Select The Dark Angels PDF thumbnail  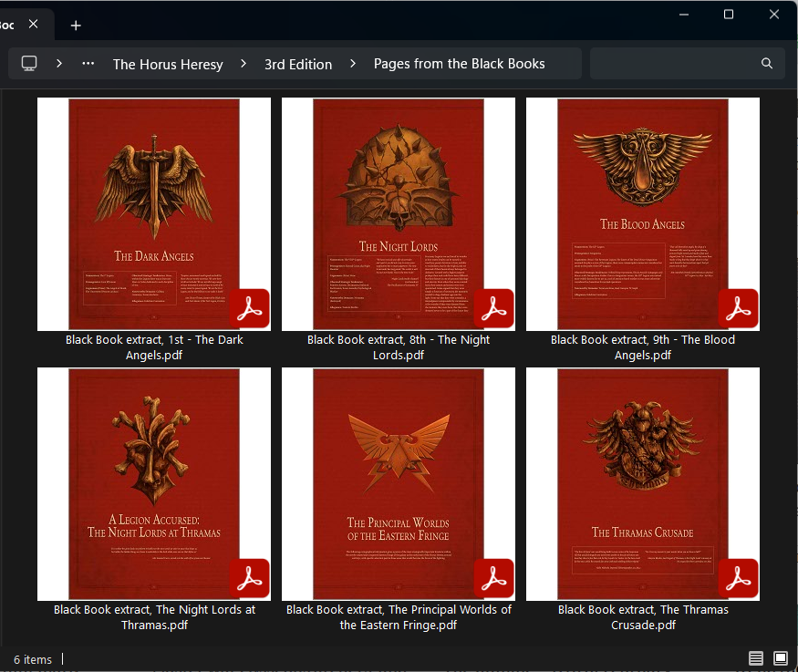tap(153, 213)
